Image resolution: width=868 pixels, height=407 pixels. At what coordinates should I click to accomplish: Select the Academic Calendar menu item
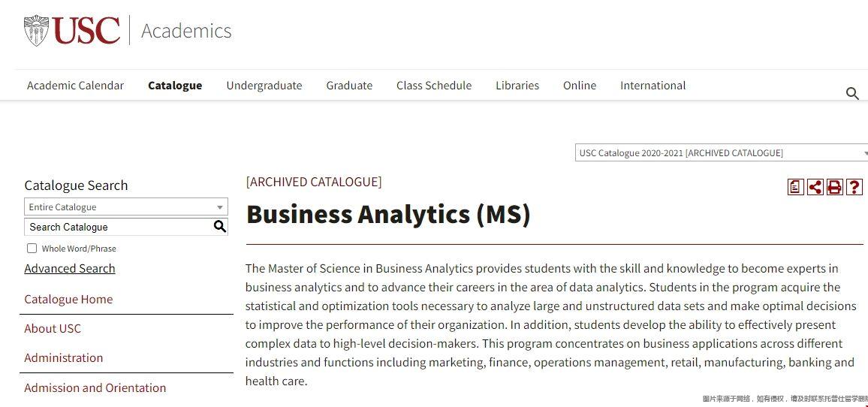[x=75, y=86]
